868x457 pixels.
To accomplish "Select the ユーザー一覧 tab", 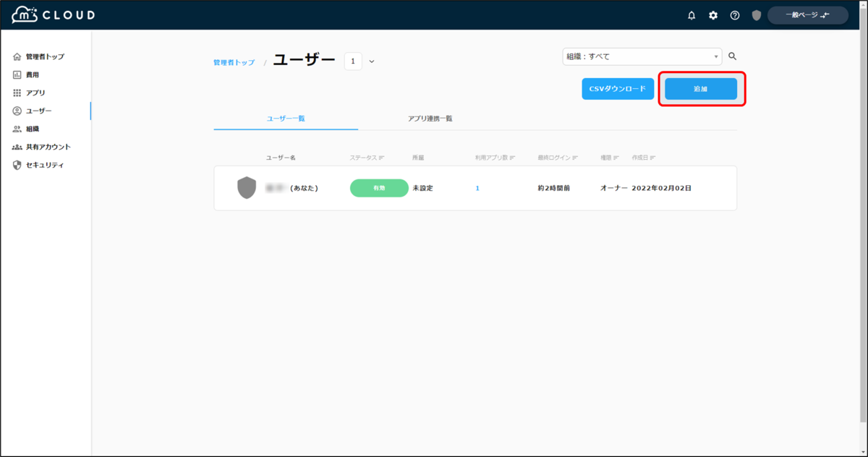I will click(x=286, y=118).
